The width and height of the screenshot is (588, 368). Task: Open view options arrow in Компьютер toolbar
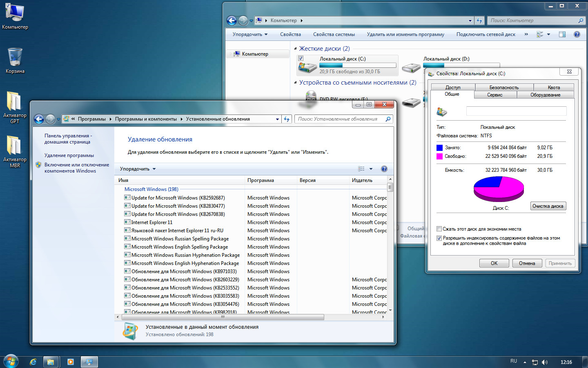(548, 34)
